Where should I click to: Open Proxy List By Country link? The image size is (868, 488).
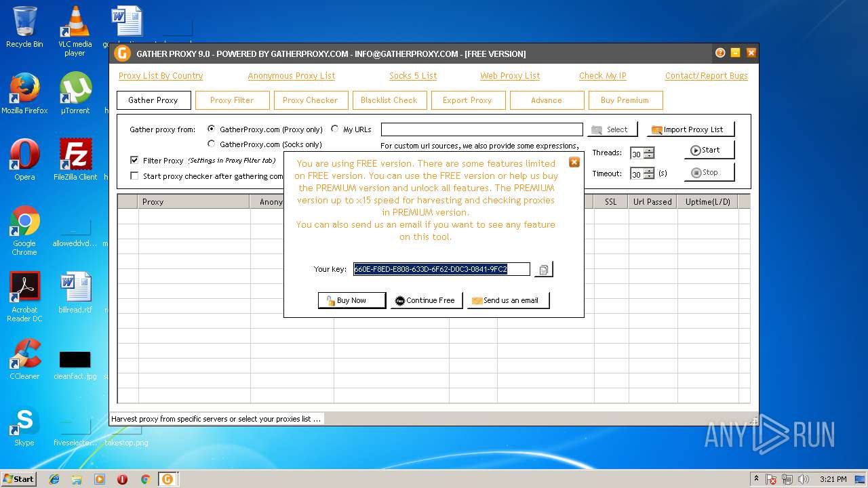161,76
